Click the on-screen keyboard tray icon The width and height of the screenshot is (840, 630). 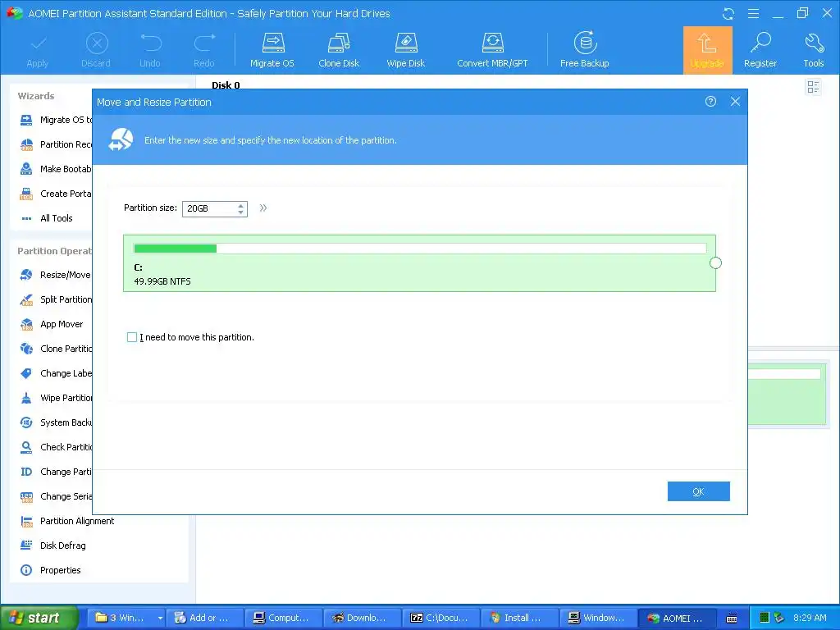coord(731,619)
